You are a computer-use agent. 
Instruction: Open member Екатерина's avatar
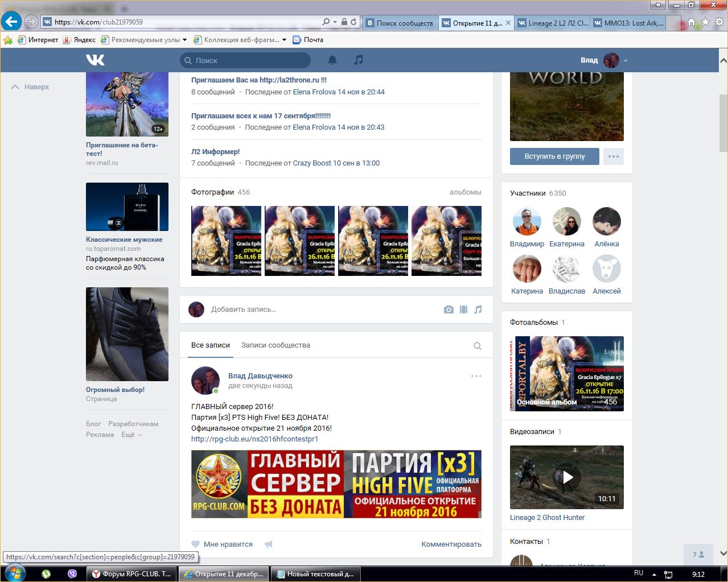tap(567, 221)
